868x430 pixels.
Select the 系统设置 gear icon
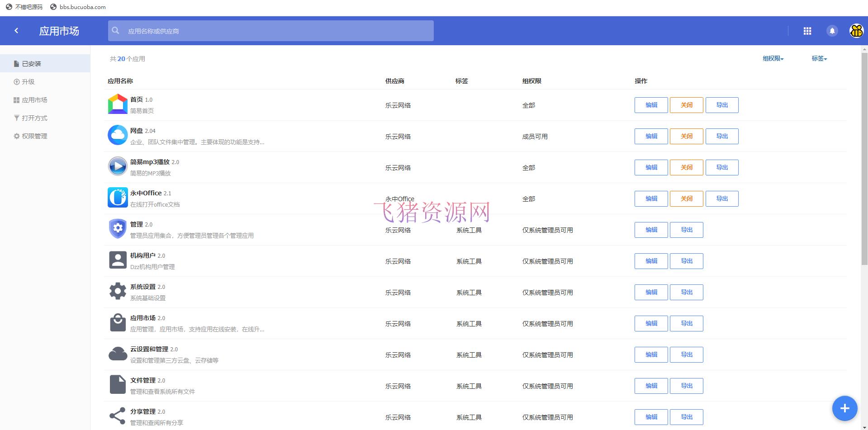117,292
